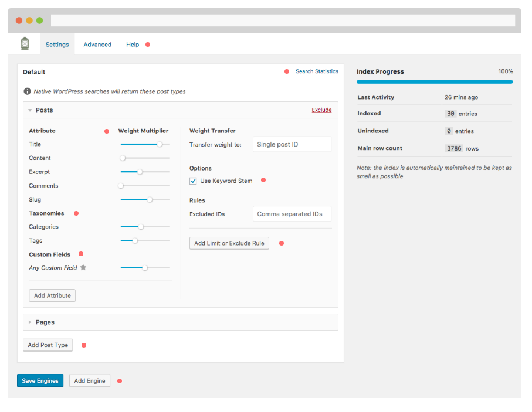Expand the Pages section

tap(31, 322)
